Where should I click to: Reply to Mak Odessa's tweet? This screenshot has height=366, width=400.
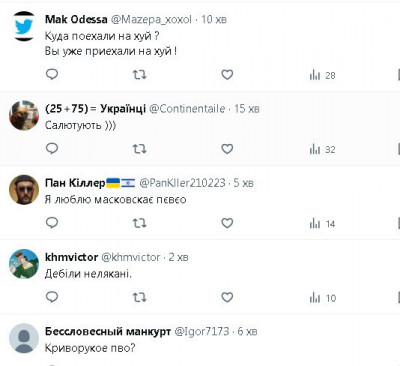(52, 74)
